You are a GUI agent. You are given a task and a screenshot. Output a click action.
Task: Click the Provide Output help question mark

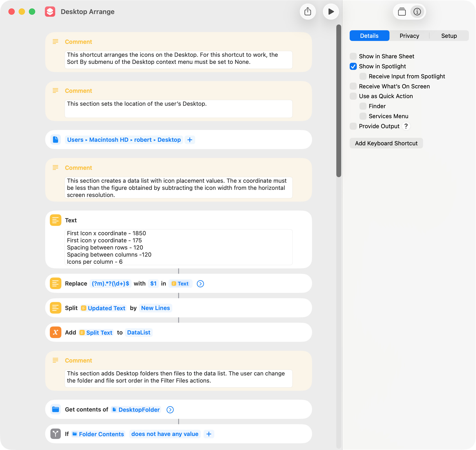point(406,126)
